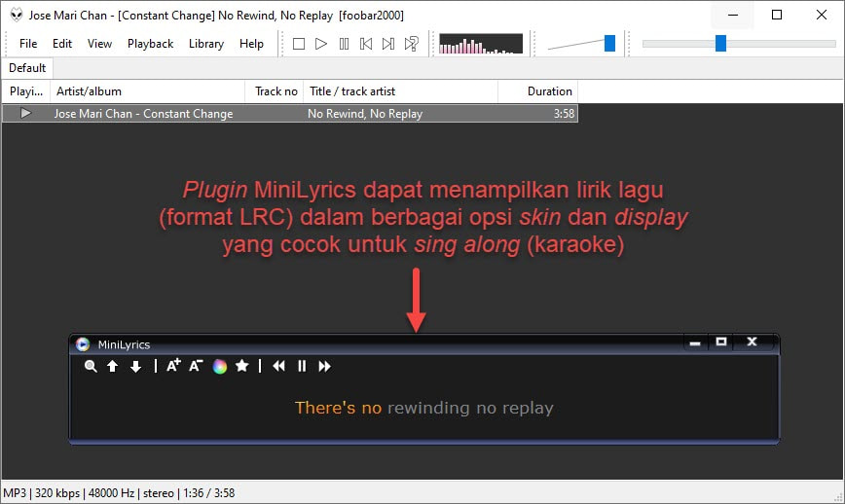This screenshot has width=845, height=504.
Task: Click the MiniLyrics rewind button
Action: [x=278, y=366]
